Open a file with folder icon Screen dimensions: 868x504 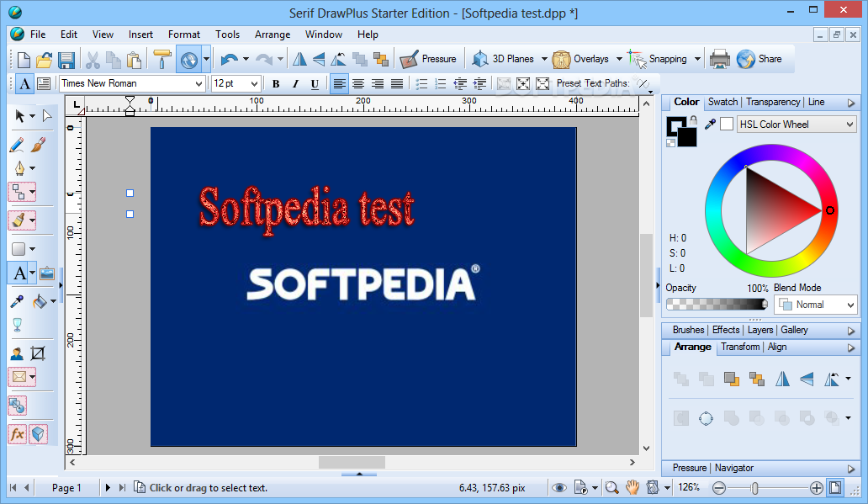(x=45, y=59)
